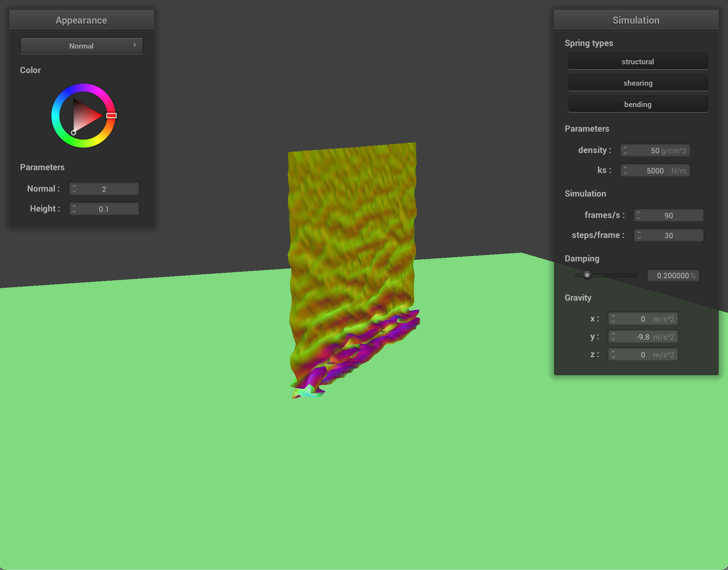Click the Height parameter stepper arrows
Image resolution: width=728 pixels, height=570 pixels.
[x=74, y=209]
